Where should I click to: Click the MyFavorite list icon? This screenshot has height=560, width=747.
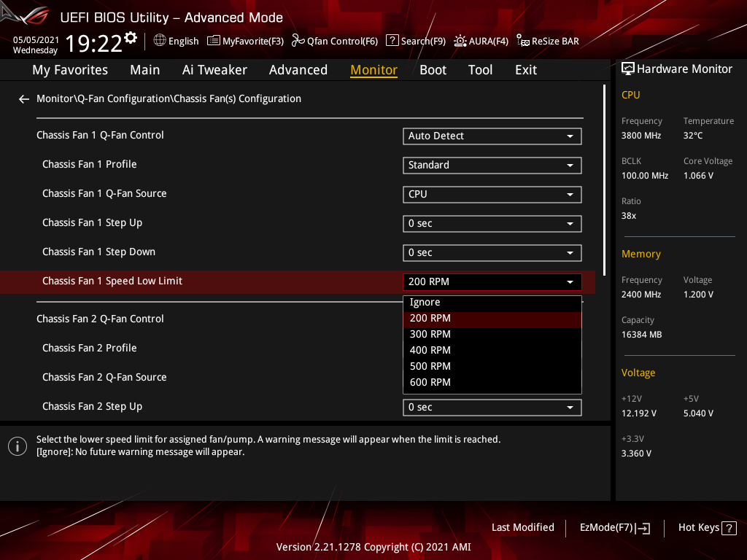pyautogui.click(x=214, y=41)
